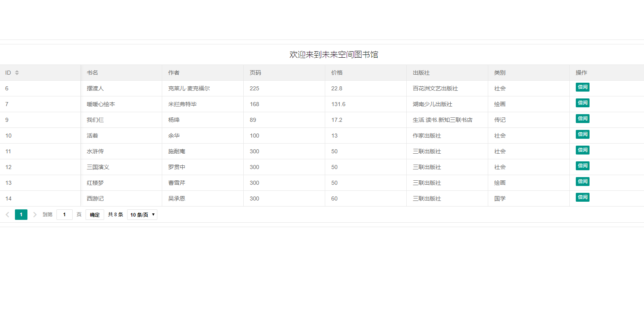
Task: Click publisher 生活.读书.新知三联书店
Action: [x=443, y=120]
